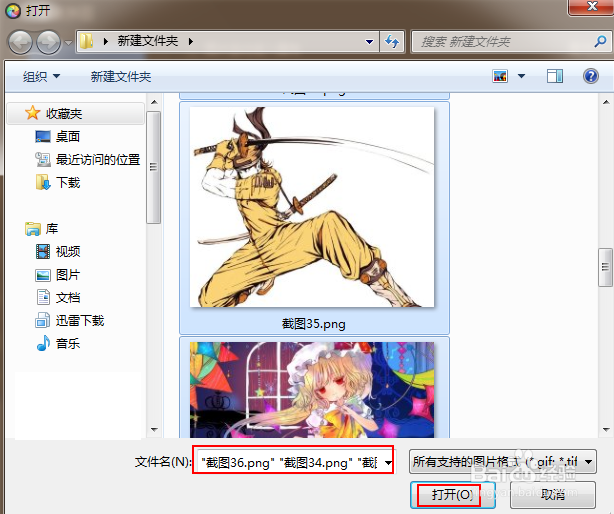Click the refresh button beside address bar

(392, 41)
